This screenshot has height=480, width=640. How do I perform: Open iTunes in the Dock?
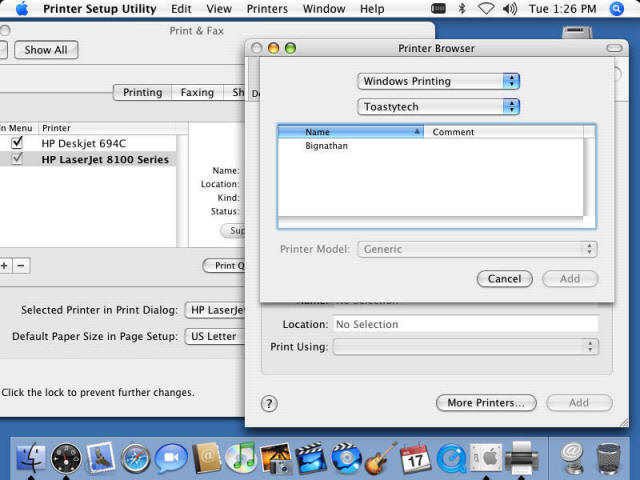pyautogui.click(x=240, y=458)
